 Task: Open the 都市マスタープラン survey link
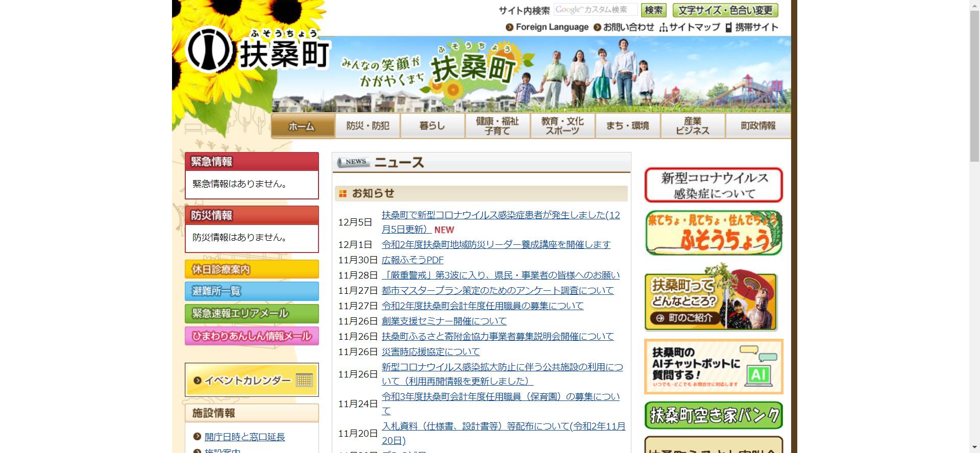point(498,290)
